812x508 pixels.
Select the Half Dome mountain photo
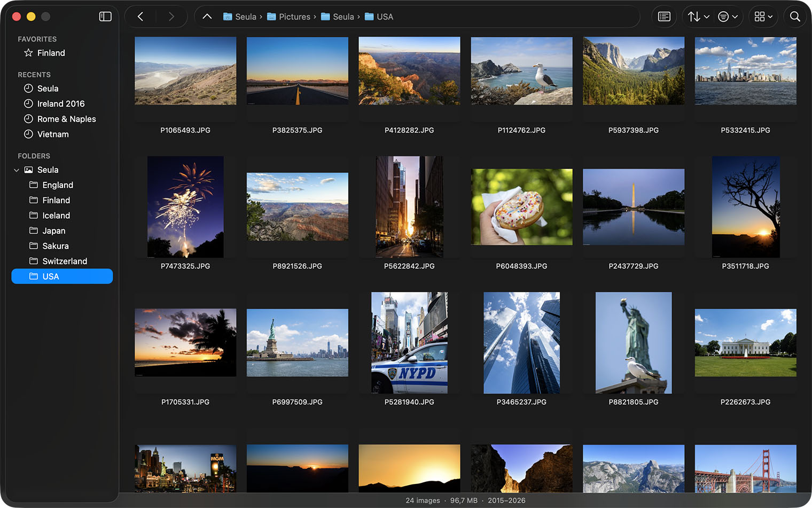[x=634, y=468]
